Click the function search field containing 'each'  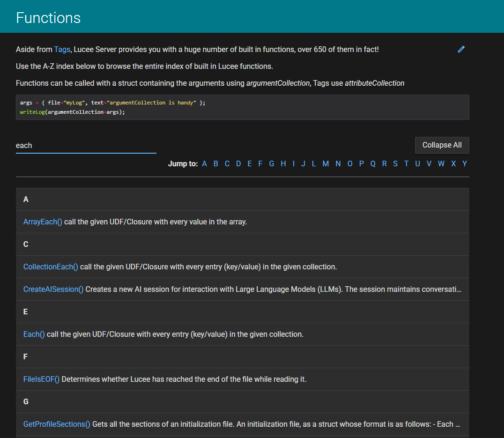tap(86, 146)
